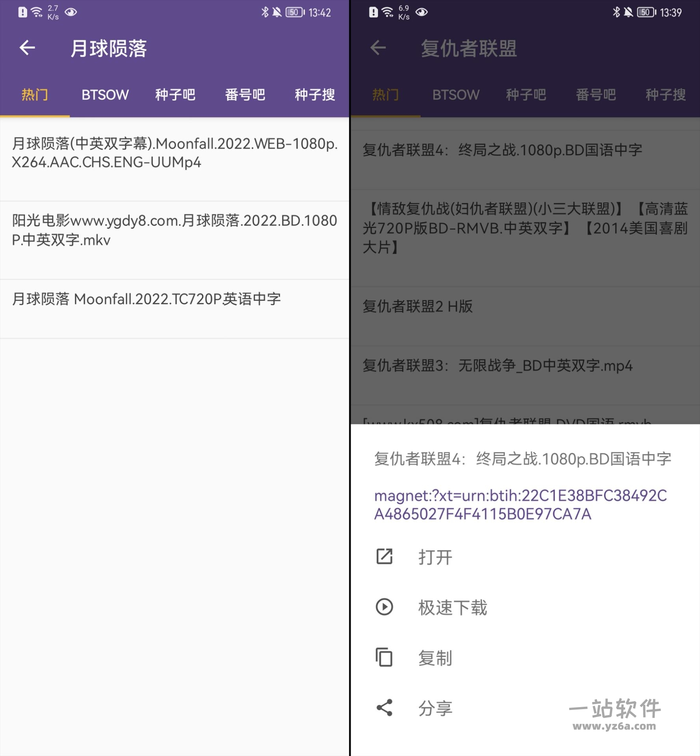The width and height of the screenshot is (700, 756).
Task: Tap sheet title 复仇者联盟4：终局之战 above magnet link
Action: [523, 459]
